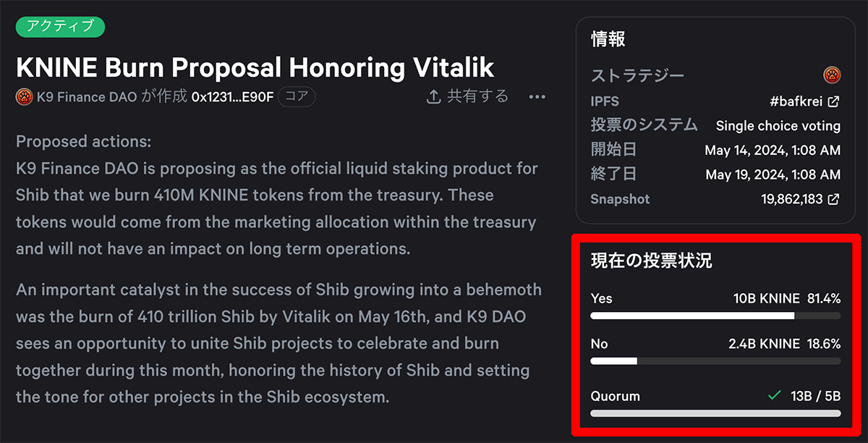Click the Single choice voting label
The height and width of the screenshot is (443, 868).
coord(778,126)
